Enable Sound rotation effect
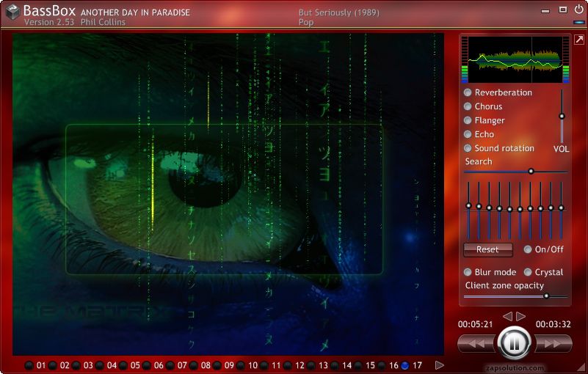The width and height of the screenshot is (588, 374). (x=468, y=148)
